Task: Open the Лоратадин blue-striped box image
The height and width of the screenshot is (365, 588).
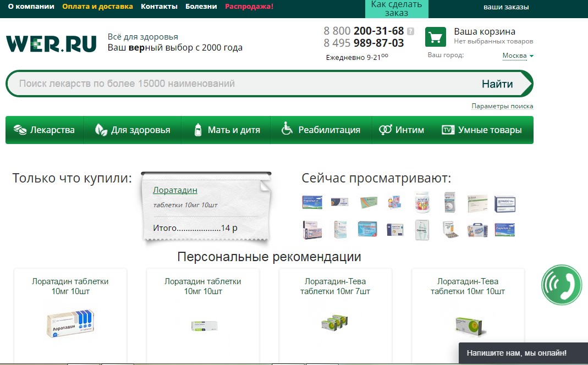Action: [70, 323]
